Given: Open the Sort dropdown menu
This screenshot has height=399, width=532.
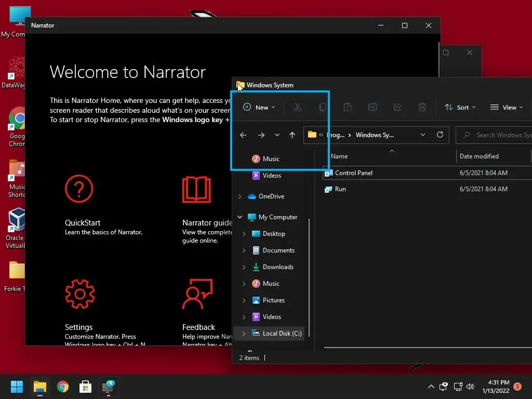Looking at the screenshot, I should pyautogui.click(x=460, y=107).
